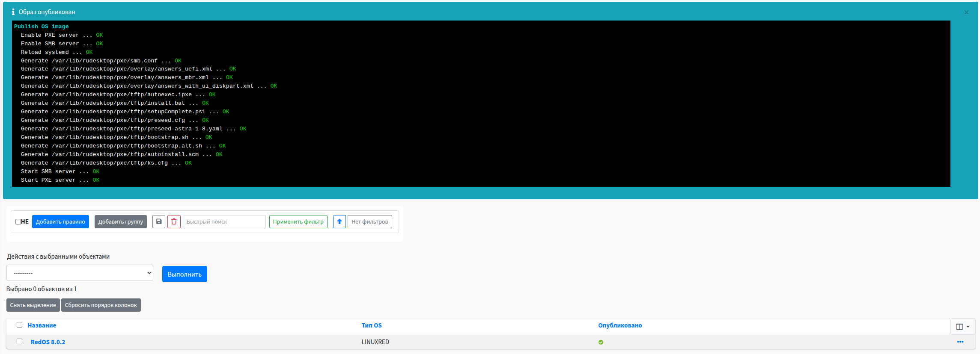Open the RedOS 8.0.2 link

tap(48, 342)
